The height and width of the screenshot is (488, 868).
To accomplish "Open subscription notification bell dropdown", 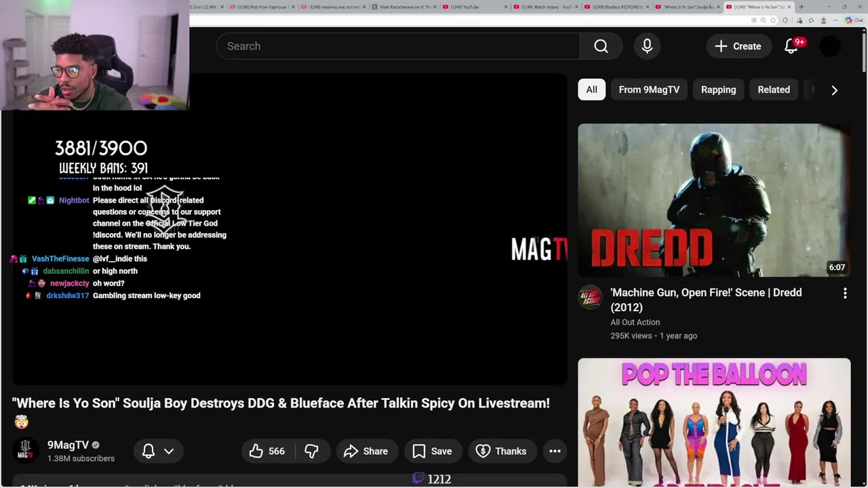I will click(158, 451).
